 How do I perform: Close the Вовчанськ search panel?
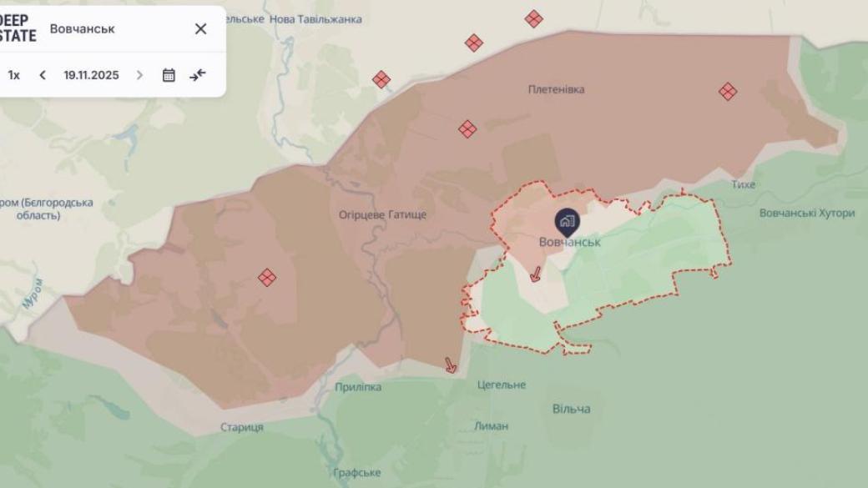pyautogui.click(x=200, y=28)
